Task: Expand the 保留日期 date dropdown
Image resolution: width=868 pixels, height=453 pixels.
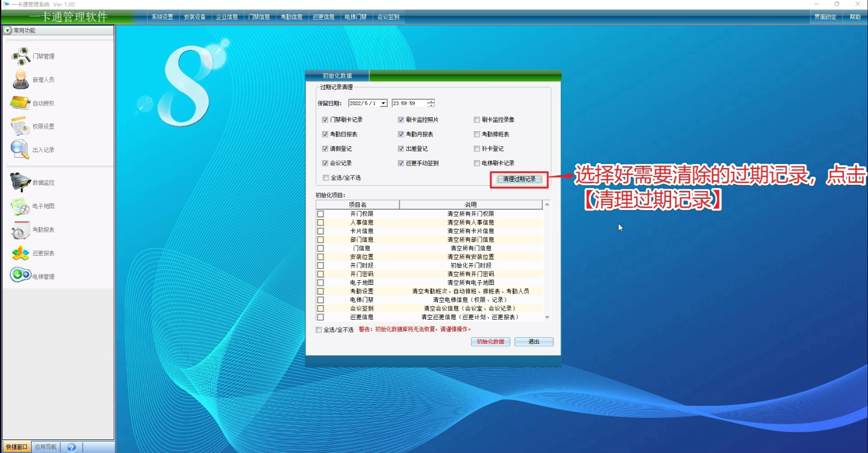Action: (x=383, y=103)
